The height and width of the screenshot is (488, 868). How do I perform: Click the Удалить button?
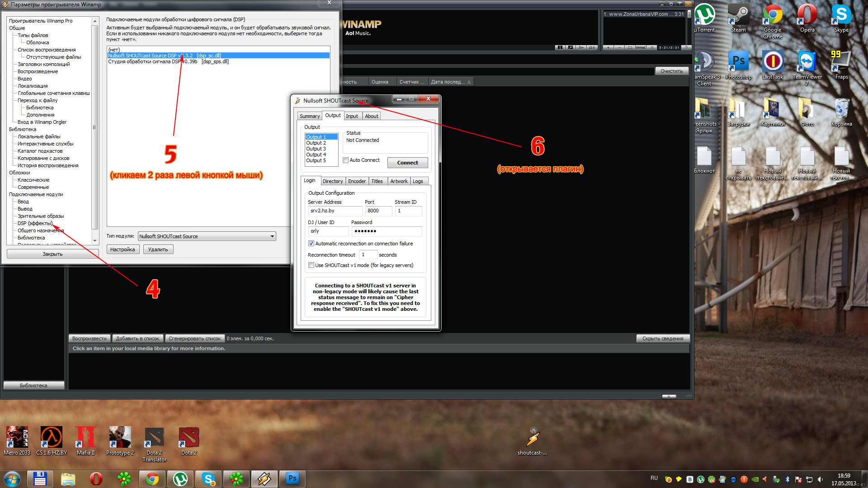click(x=158, y=249)
